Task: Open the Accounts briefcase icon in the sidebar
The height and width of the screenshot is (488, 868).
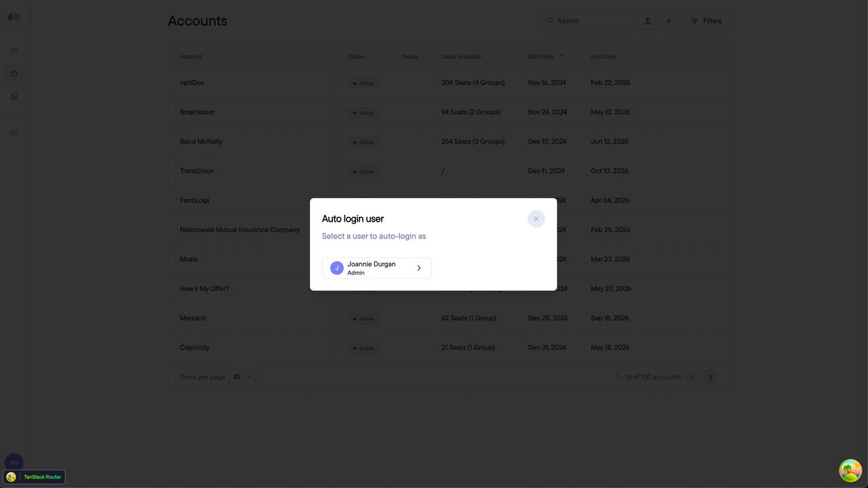Action: pyautogui.click(x=14, y=73)
